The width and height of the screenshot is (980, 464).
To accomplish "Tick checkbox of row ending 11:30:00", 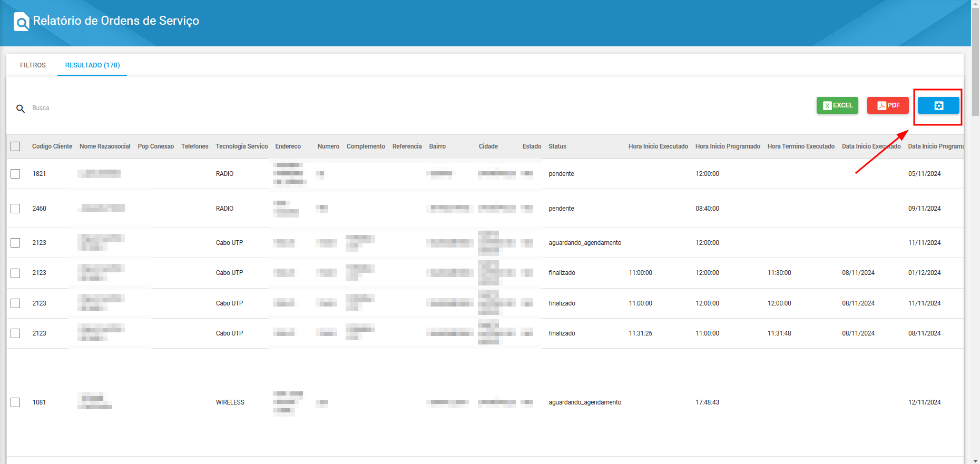I will [x=15, y=273].
